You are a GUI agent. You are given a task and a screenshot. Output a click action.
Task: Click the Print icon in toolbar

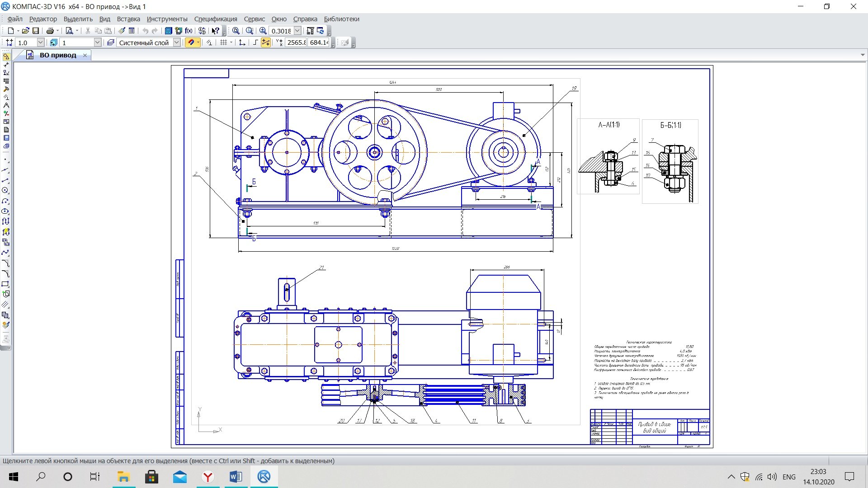click(50, 31)
